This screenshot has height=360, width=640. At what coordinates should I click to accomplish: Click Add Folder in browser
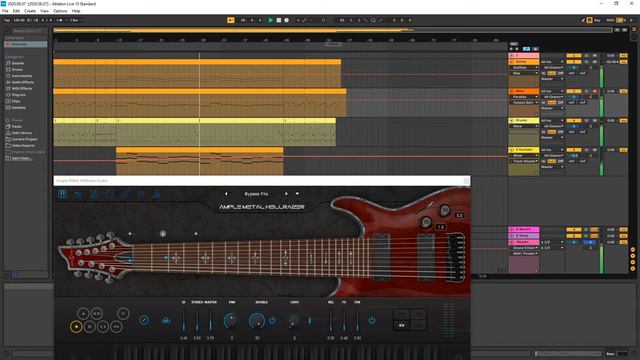[x=21, y=158]
